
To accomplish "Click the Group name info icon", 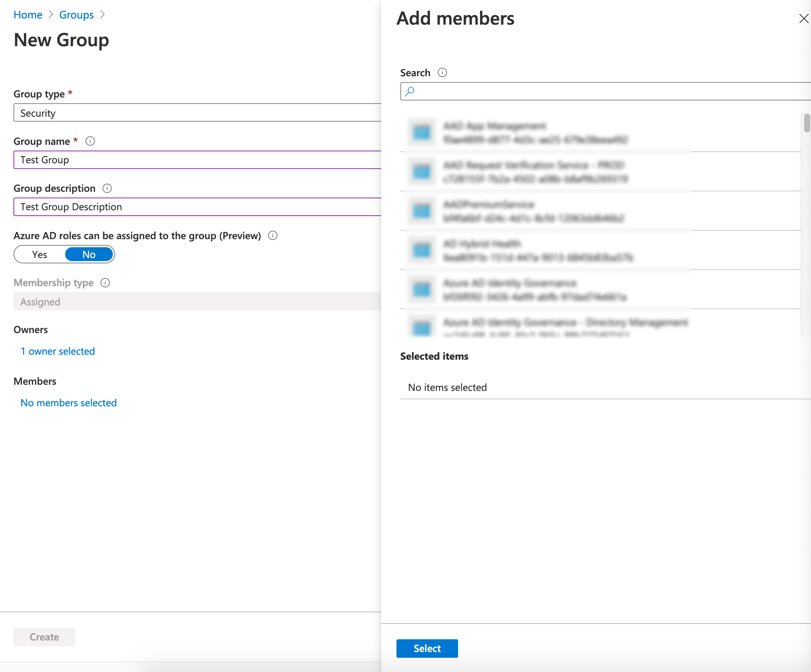I will (90, 141).
